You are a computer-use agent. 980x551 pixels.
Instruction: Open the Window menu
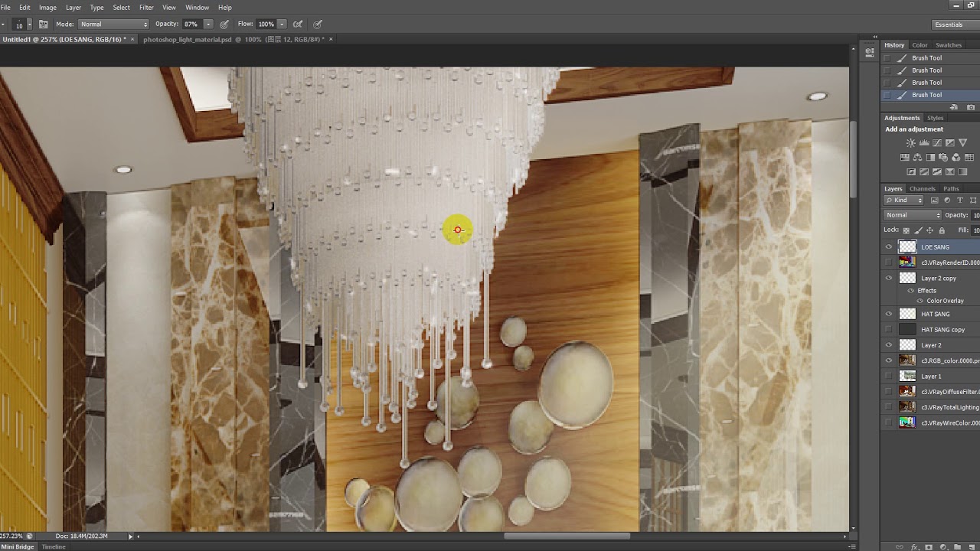pos(197,8)
